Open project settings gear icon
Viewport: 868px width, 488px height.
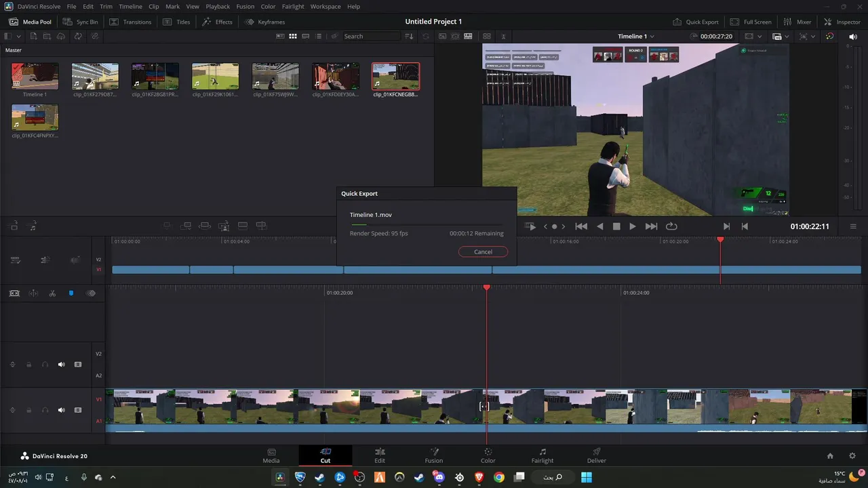point(852,456)
